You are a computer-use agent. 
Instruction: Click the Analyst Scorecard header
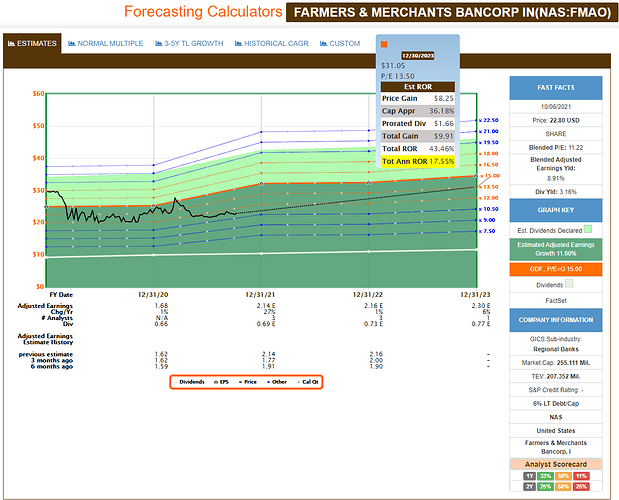click(x=556, y=464)
